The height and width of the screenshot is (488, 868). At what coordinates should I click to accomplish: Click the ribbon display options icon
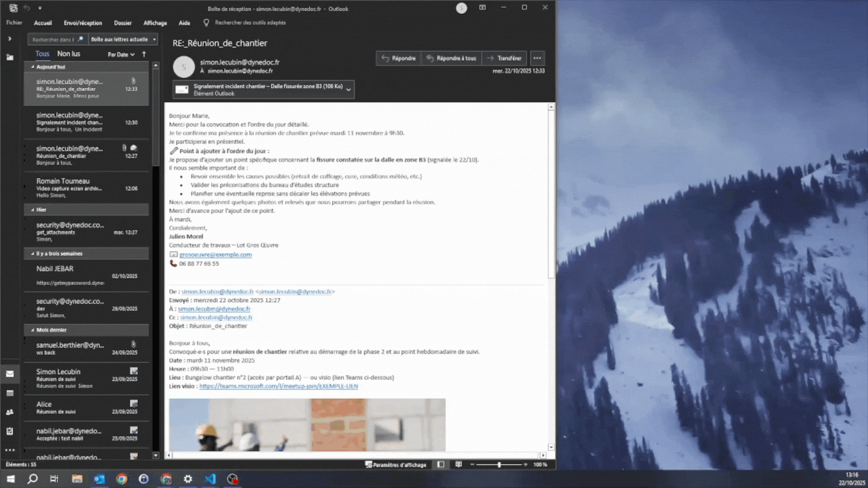point(482,8)
